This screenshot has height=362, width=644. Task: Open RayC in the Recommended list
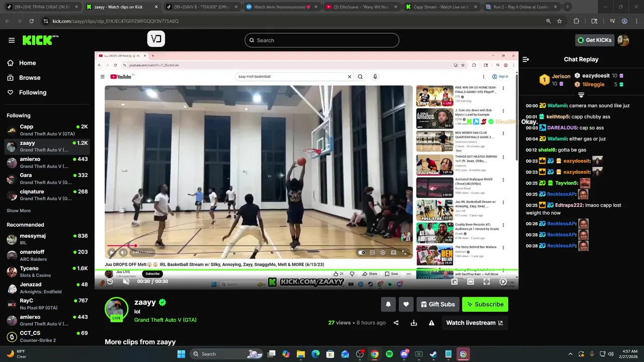pyautogui.click(x=47, y=304)
